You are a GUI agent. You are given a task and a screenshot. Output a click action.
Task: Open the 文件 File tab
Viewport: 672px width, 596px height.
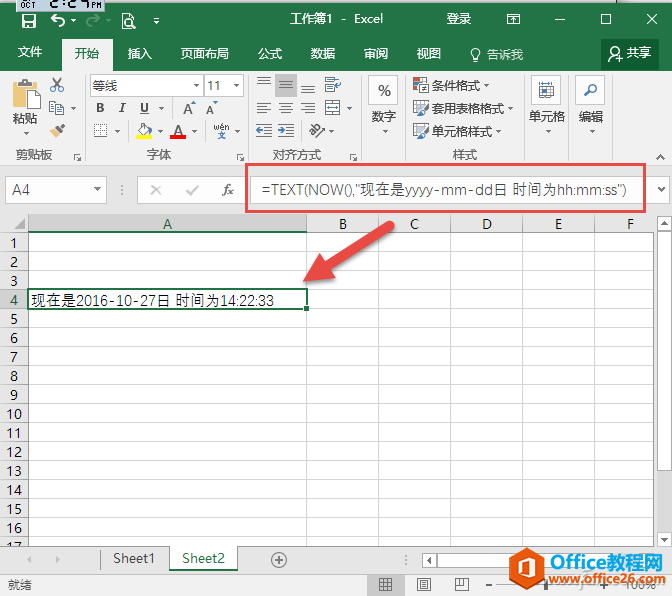point(30,53)
